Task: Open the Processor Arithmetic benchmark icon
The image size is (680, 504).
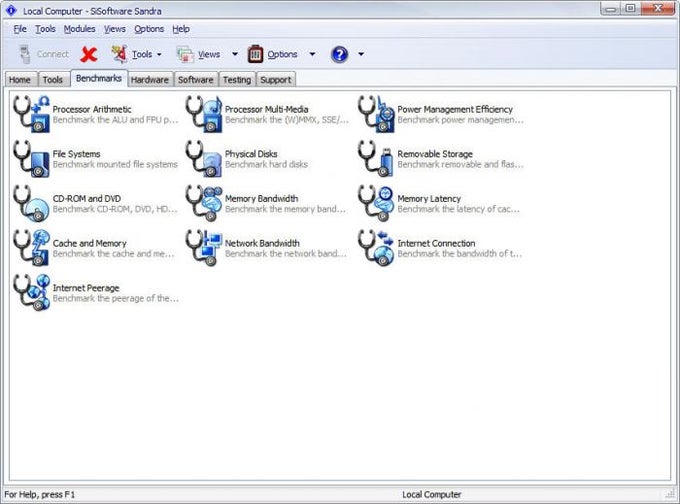Action: point(31,114)
